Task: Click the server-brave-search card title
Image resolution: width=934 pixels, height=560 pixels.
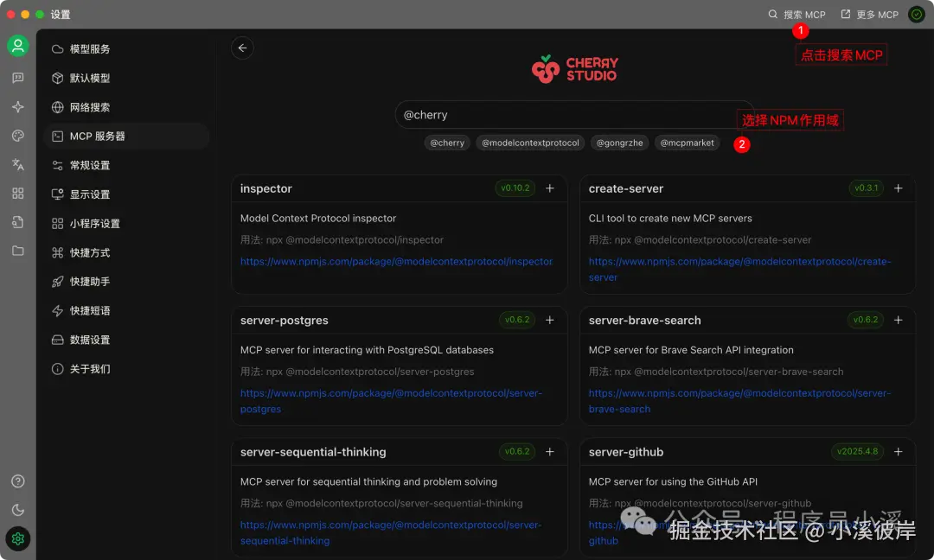Action: point(644,320)
